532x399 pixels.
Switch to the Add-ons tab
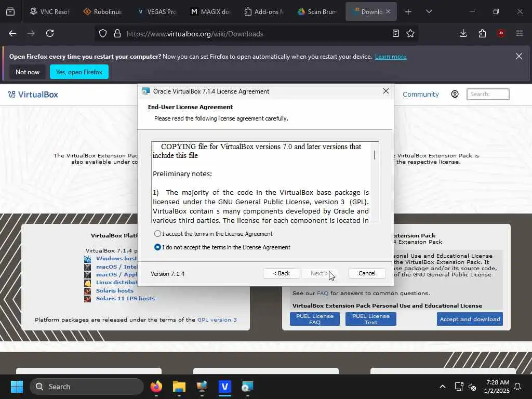263,11
